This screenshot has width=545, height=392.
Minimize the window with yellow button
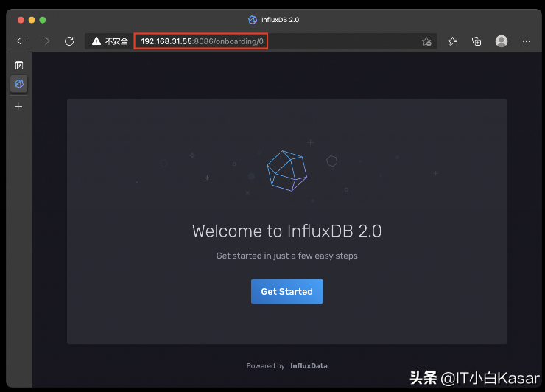[32, 20]
